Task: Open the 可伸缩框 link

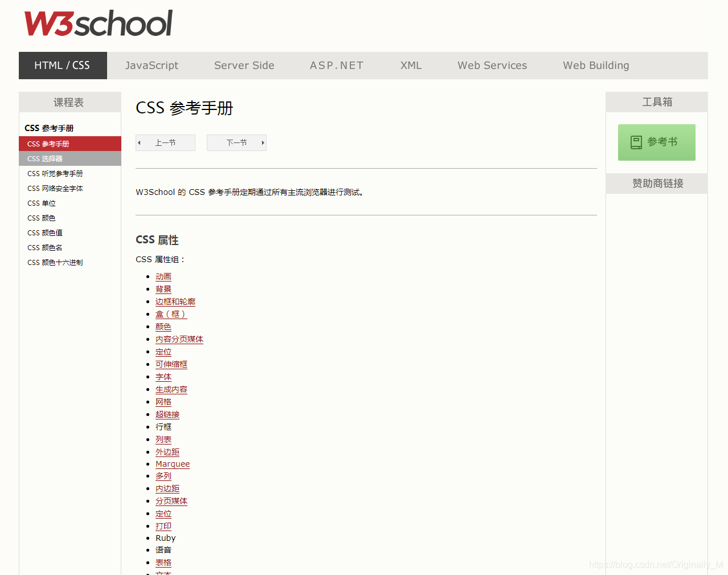Action: coord(171,364)
